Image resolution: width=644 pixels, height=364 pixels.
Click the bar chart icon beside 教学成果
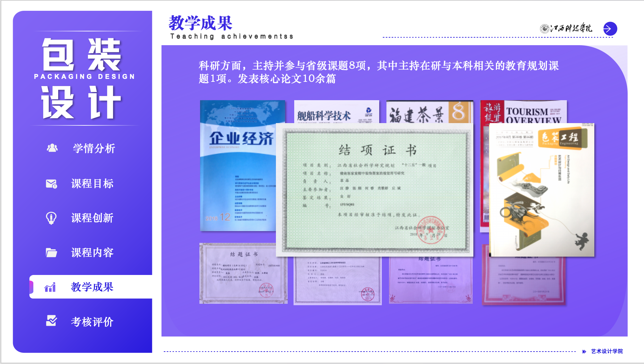point(50,287)
